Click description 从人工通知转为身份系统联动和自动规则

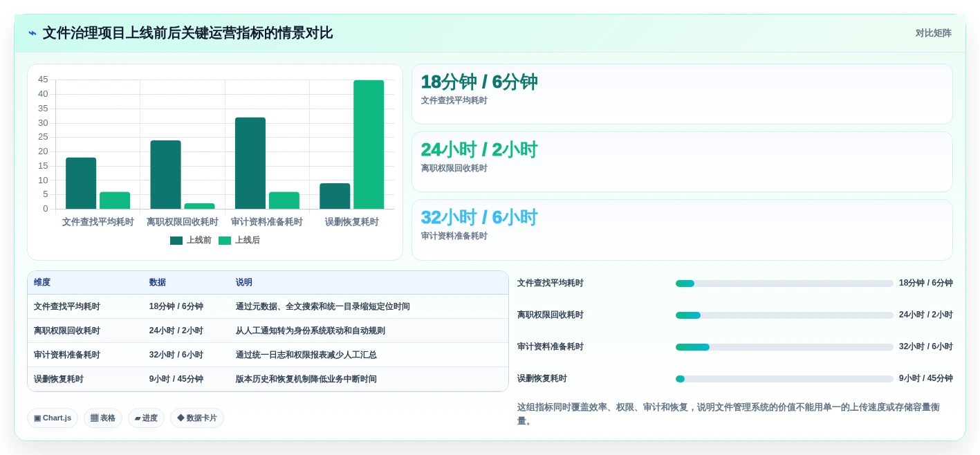click(311, 331)
